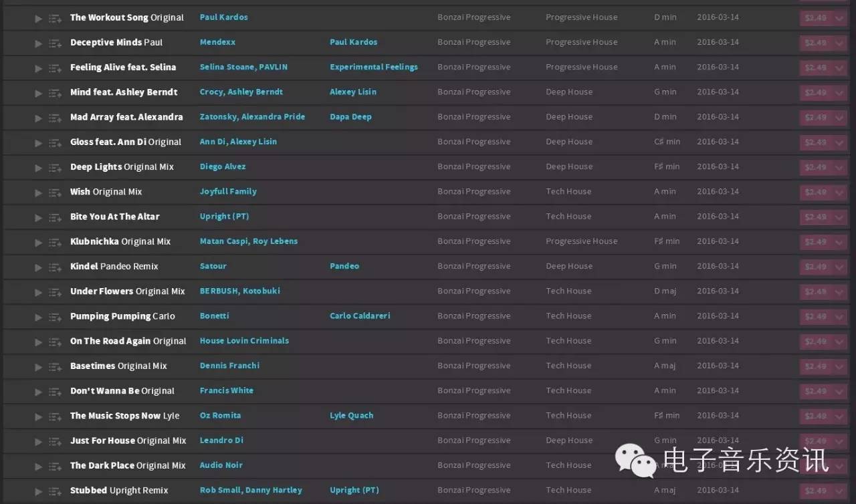The height and width of the screenshot is (504, 856).
Task: Open track title On The Road Again
Action: (110, 342)
